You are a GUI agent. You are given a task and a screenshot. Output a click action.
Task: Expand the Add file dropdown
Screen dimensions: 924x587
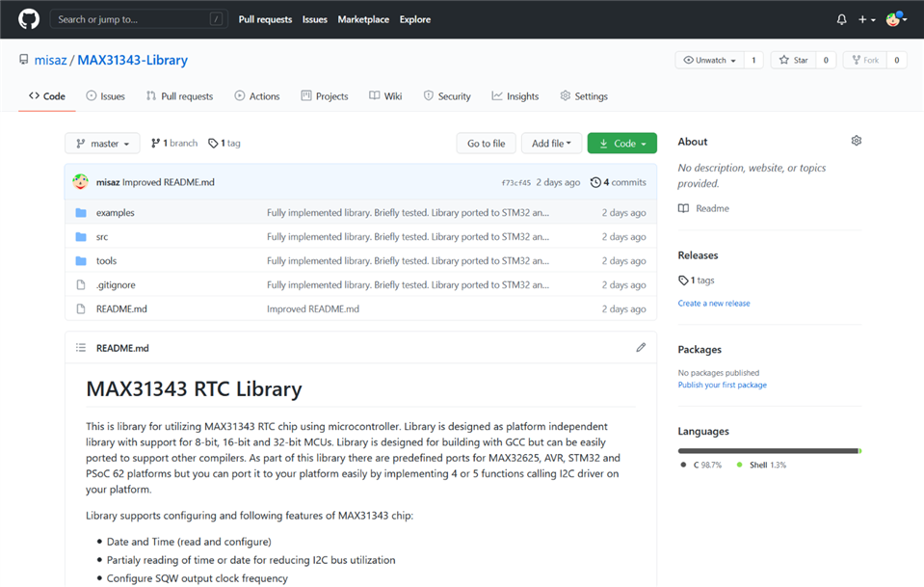tap(551, 144)
